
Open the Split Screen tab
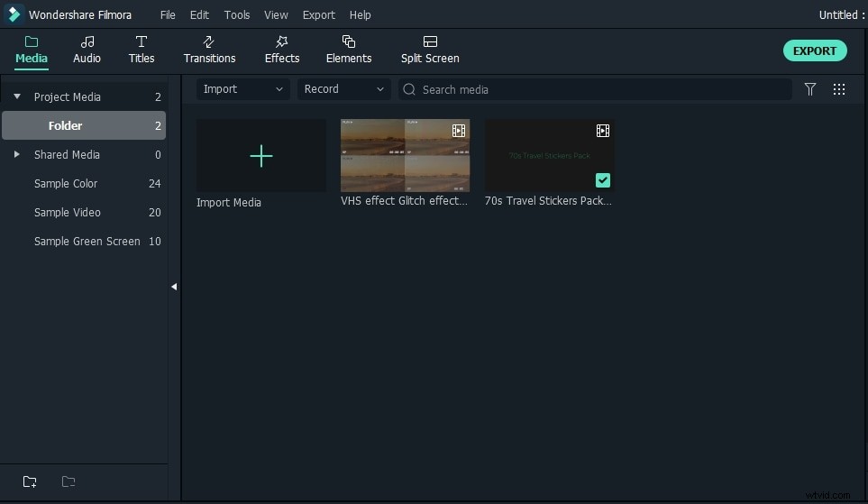(430, 50)
